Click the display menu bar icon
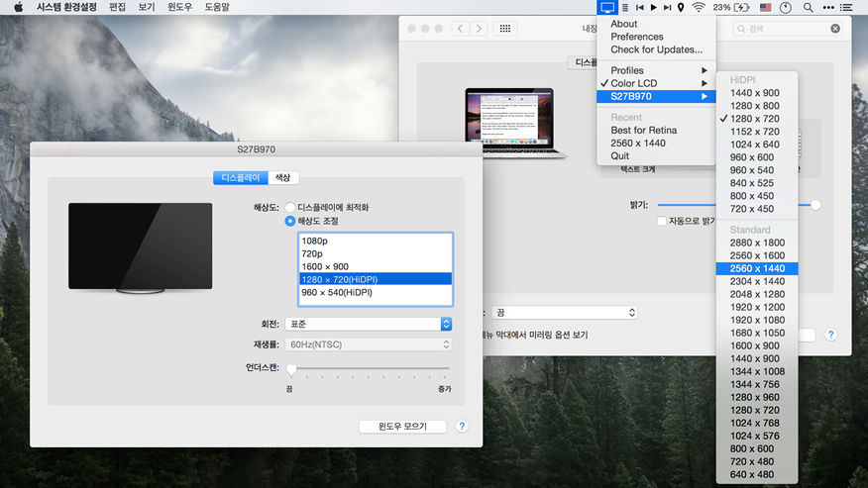Image resolution: width=868 pixels, height=488 pixels. [607, 7]
